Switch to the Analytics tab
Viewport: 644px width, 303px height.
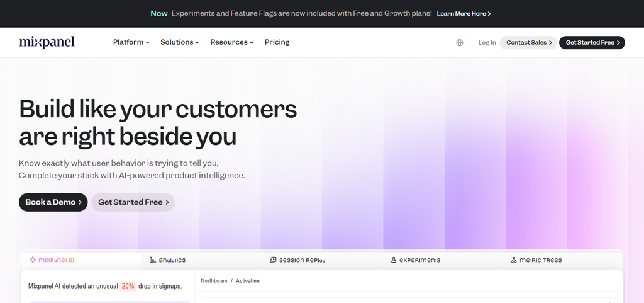pos(202,260)
